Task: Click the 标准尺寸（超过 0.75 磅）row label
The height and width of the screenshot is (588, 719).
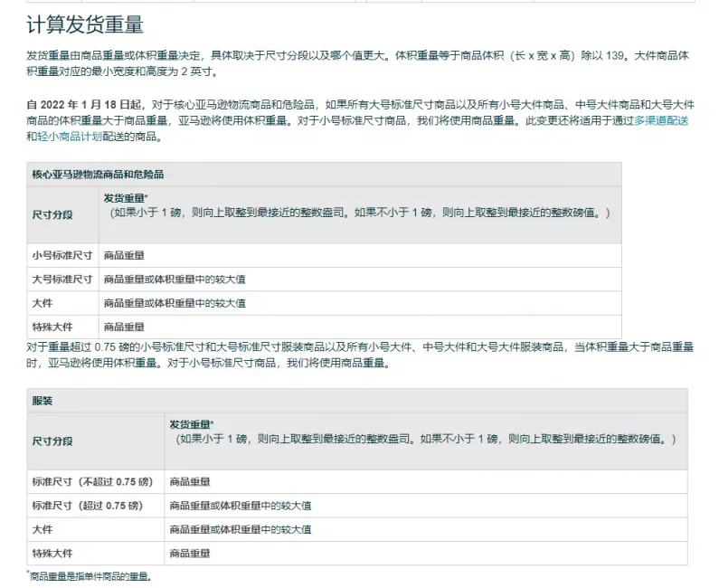Action: coord(88,506)
